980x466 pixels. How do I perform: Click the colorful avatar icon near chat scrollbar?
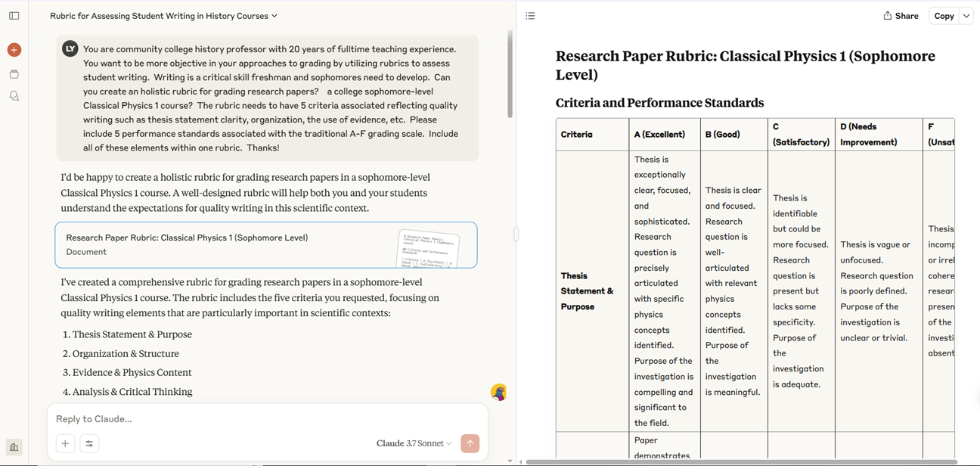pos(498,392)
